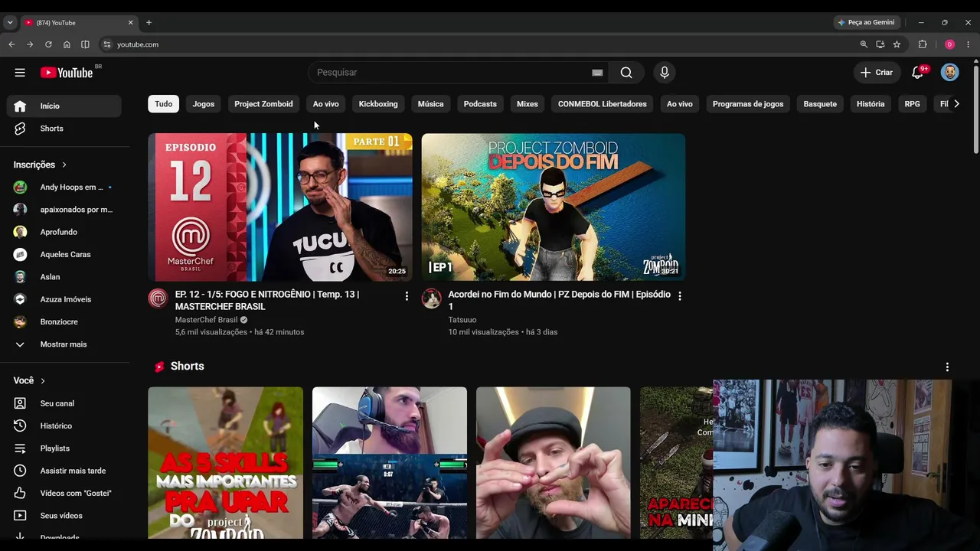The image size is (980, 551).
Task: Select the Mixes filter chip
Action: (528, 104)
